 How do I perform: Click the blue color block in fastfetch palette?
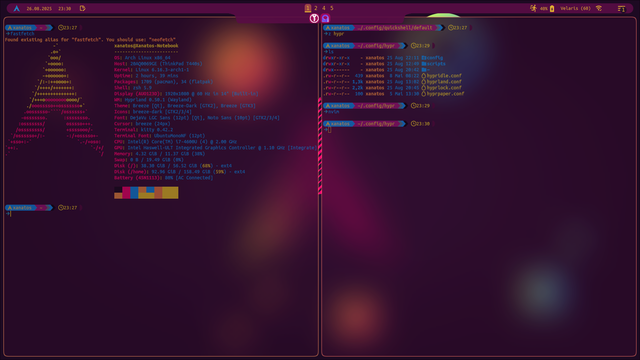(134, 193)
